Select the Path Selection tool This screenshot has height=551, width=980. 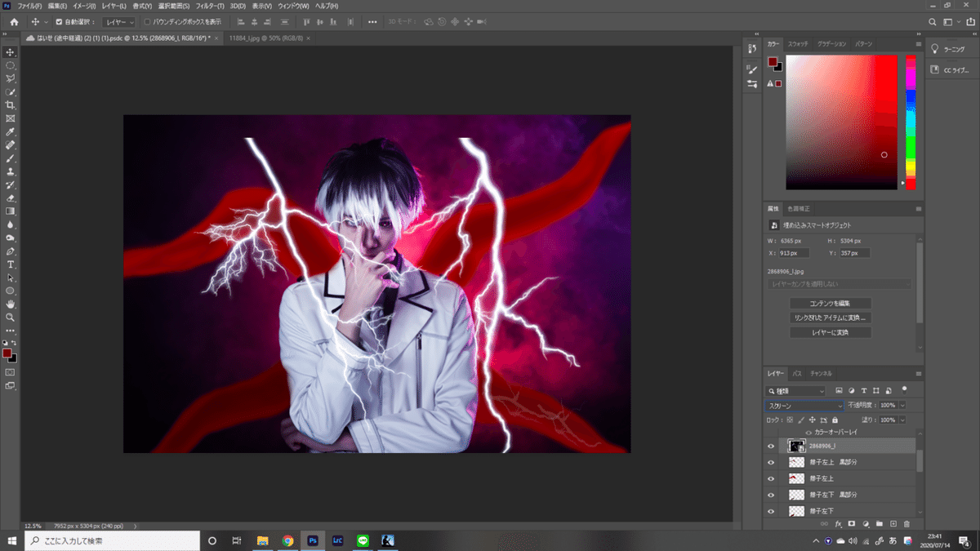pyautogui.click(x=11, y=278)
